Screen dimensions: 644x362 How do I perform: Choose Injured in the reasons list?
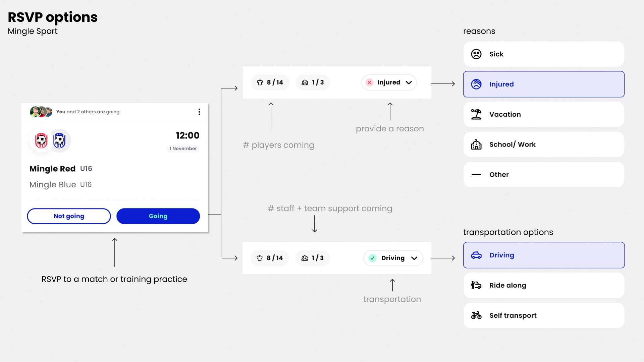coord(544,84)
